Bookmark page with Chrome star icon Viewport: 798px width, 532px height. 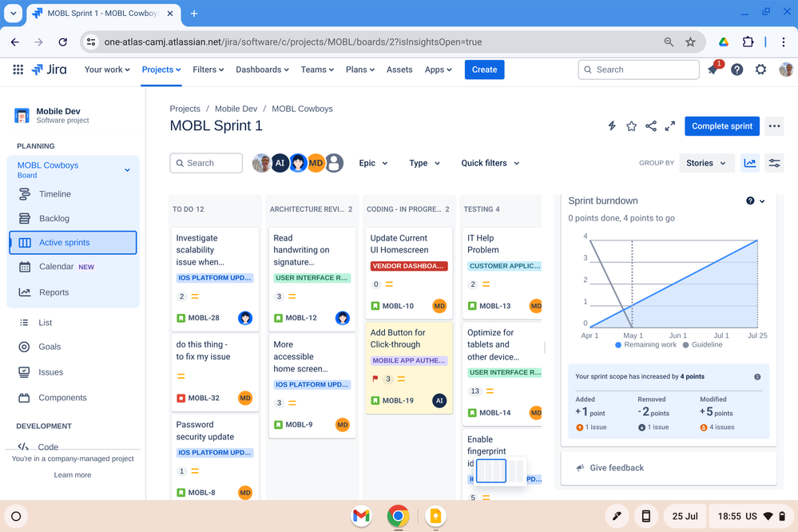[690, 42]
